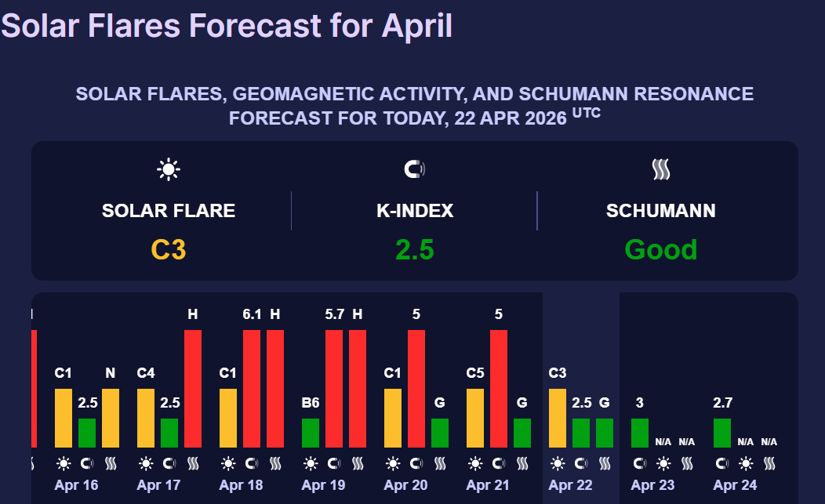Click the wave icon above SCHUMANN

pos(660,169)
